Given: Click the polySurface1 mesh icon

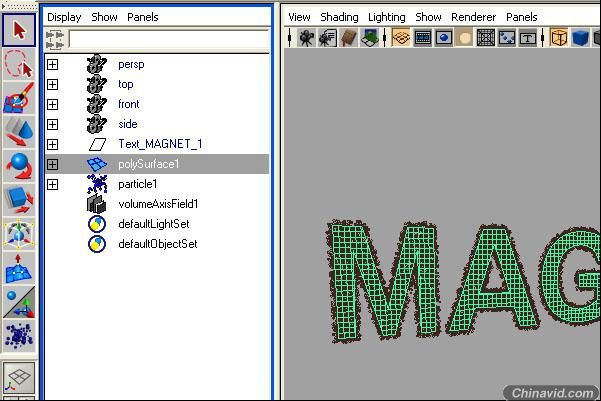Looking at the screenshot, I should point(97,164).
